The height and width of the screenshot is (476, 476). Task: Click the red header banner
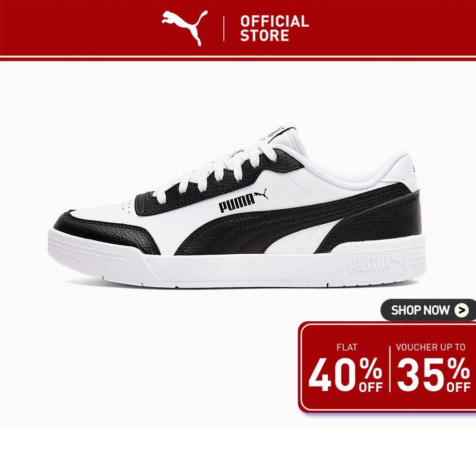238,28
